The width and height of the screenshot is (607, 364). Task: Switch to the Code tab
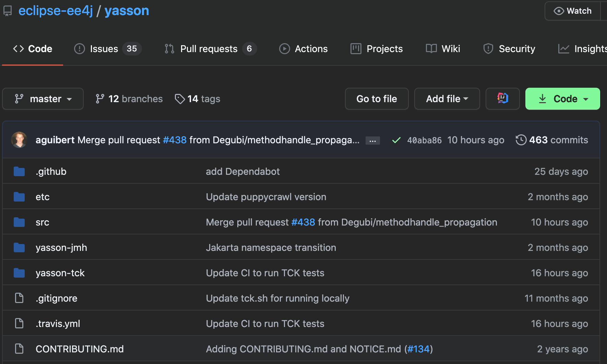coord(33,49)
